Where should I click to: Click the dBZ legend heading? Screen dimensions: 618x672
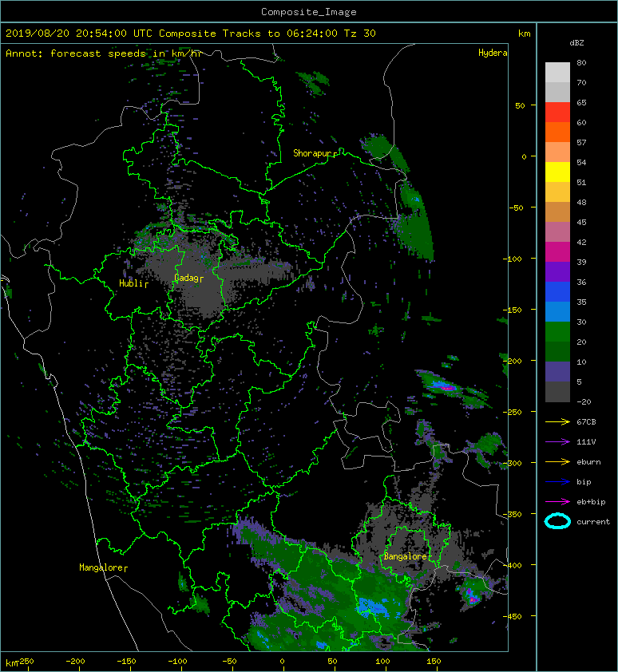tap(576, 43)
